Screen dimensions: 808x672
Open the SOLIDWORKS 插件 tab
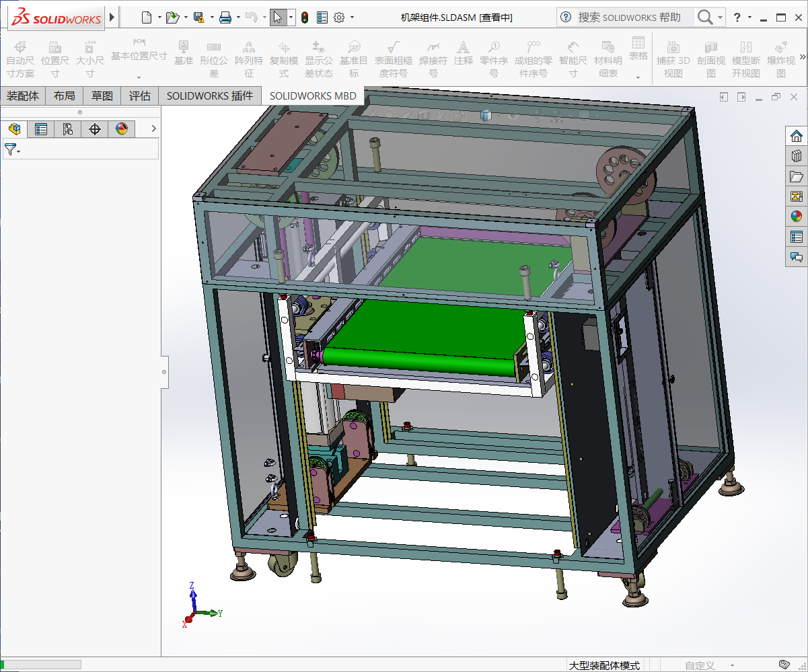point(210,96)
